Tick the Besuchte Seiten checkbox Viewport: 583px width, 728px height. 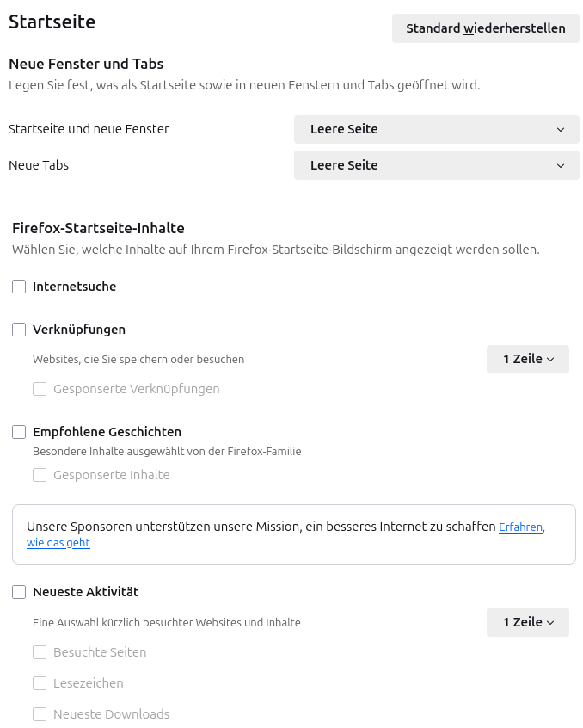point(40,652)
